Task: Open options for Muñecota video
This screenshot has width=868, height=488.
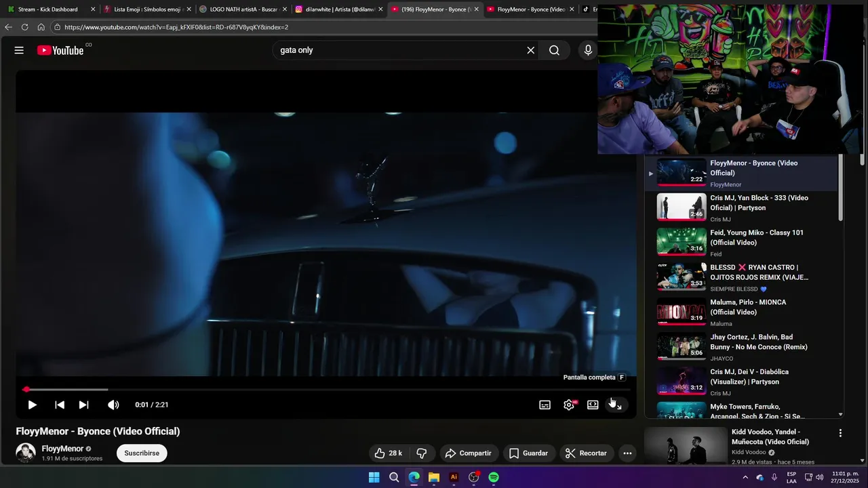Action: pyautogui.click(x=840, y=433)
